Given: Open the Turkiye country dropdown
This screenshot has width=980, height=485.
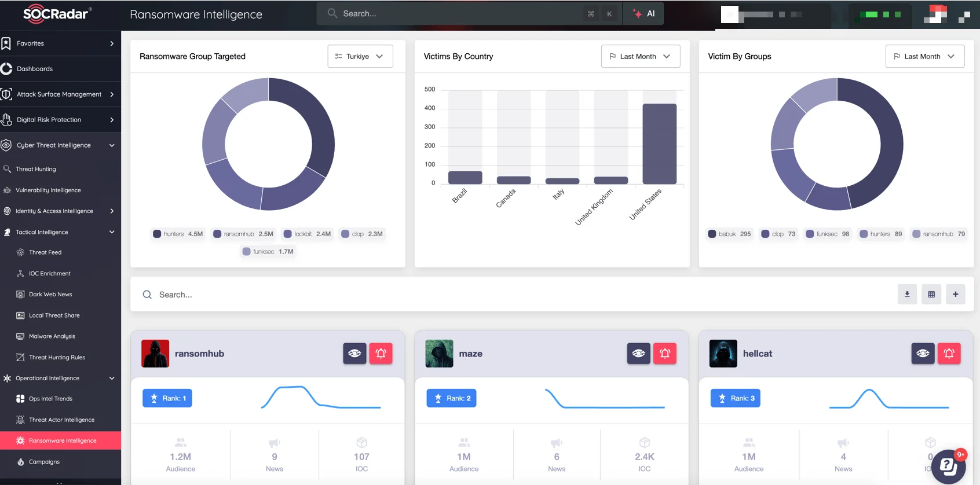Looking at the screenshot, I should tap(360, 56).
